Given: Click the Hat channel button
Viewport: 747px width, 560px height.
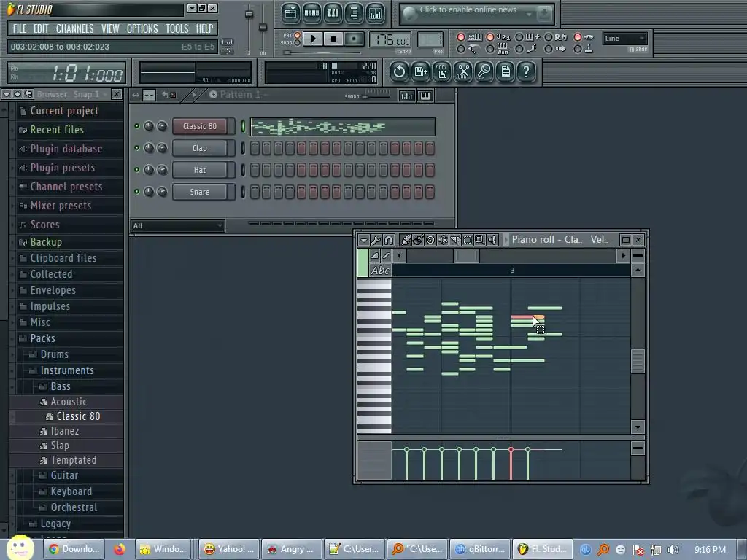Looking at the screenshot, I should [x=200, y=170].
